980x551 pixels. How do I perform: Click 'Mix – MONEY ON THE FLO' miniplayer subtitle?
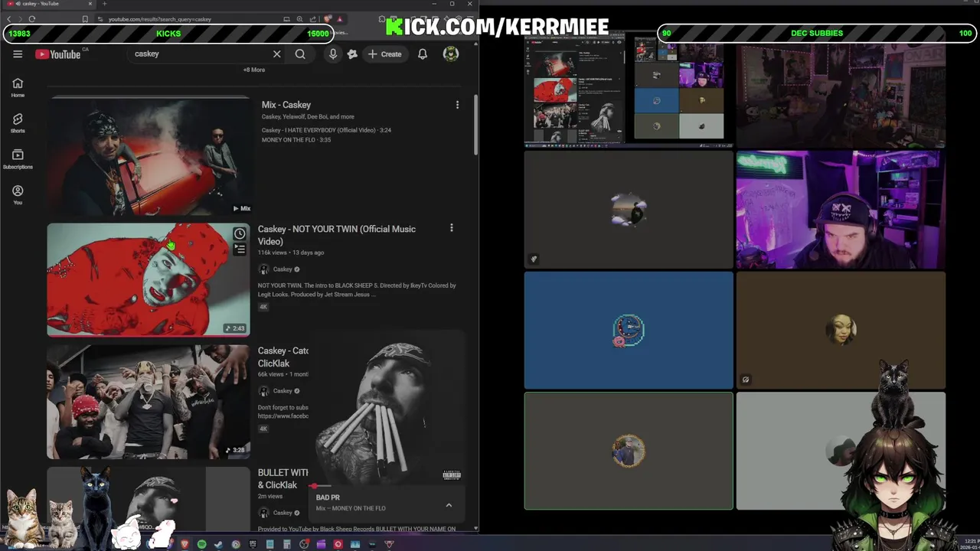(x=351, y=508)
